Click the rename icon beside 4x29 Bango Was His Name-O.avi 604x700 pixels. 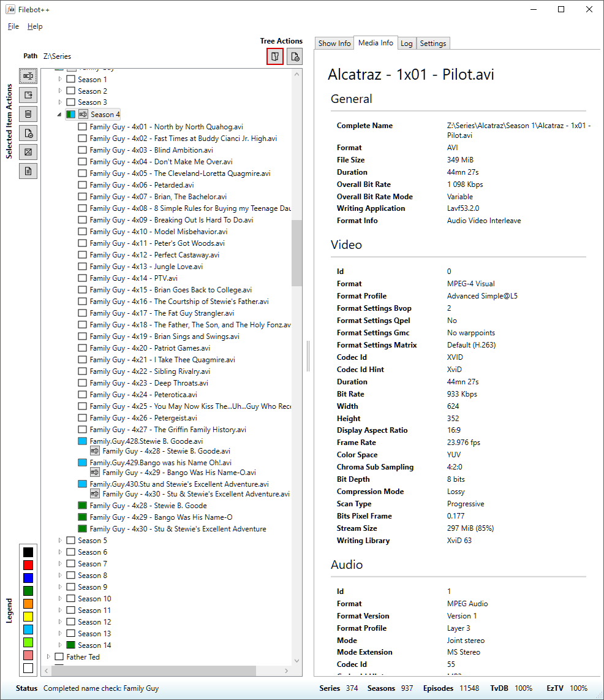click(95, 473)
